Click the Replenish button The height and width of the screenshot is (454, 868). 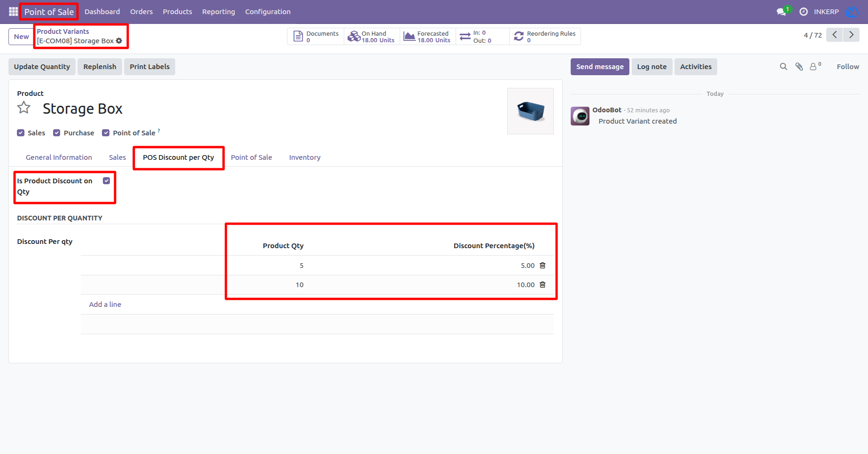pyautogui.click(x=100, y=67)
